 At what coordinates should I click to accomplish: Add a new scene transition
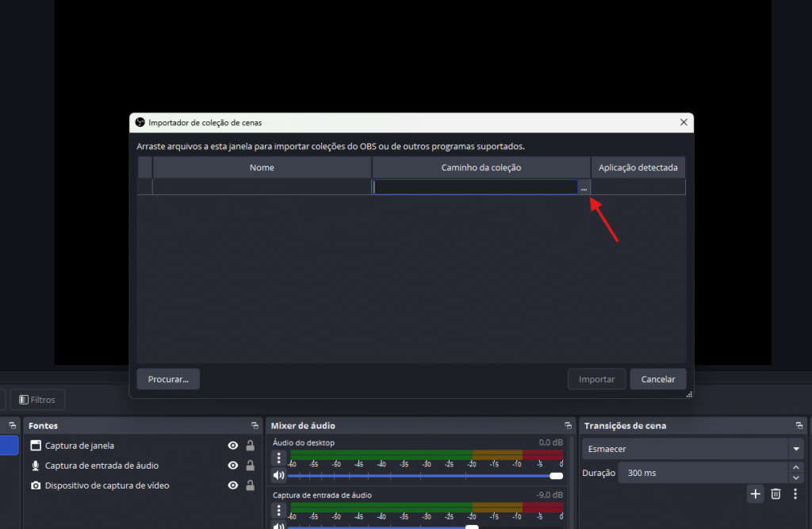pos(755,494)
